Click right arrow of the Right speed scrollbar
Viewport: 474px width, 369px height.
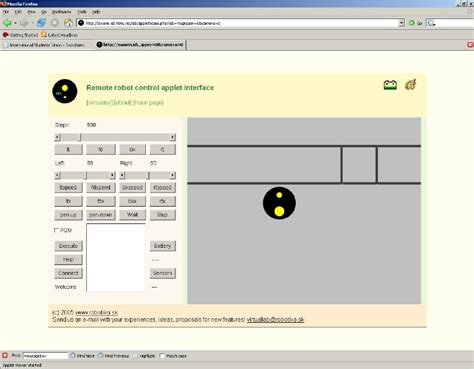[x=172, y=175]
